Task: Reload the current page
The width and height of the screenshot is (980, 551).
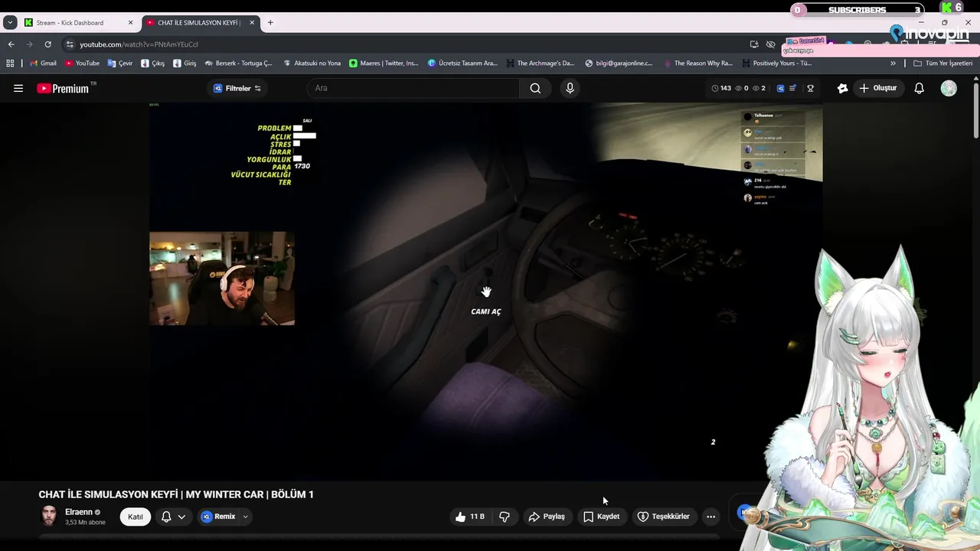Action: tap(47, 44)
